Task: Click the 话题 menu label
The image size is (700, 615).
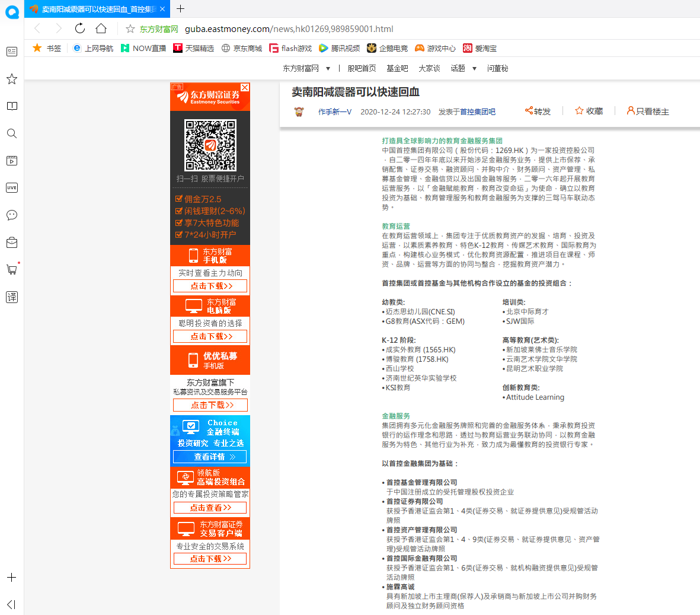Action: 458,68
